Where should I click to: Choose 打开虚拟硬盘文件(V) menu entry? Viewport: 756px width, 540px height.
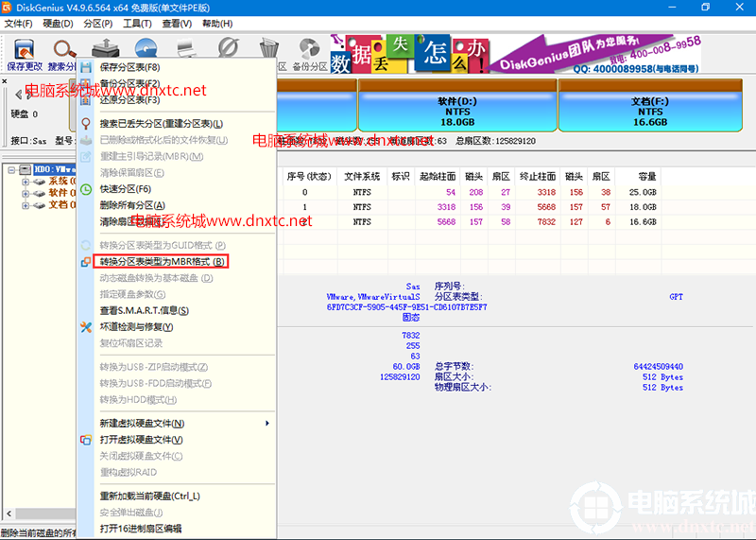[x=141, y=440]
